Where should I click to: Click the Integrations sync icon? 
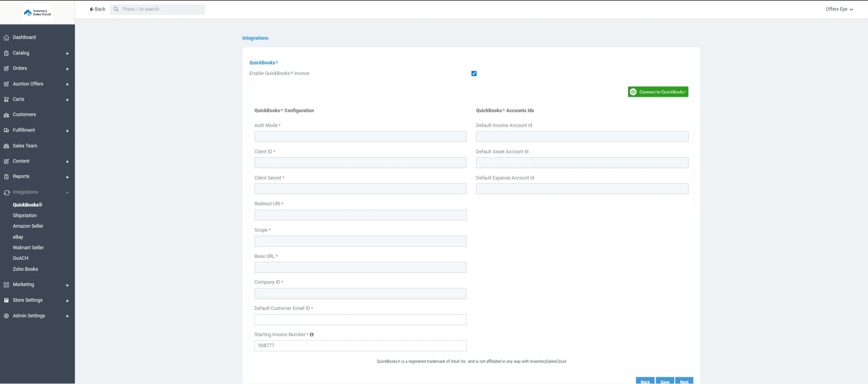pyautogui.click(x=7, y=193)
